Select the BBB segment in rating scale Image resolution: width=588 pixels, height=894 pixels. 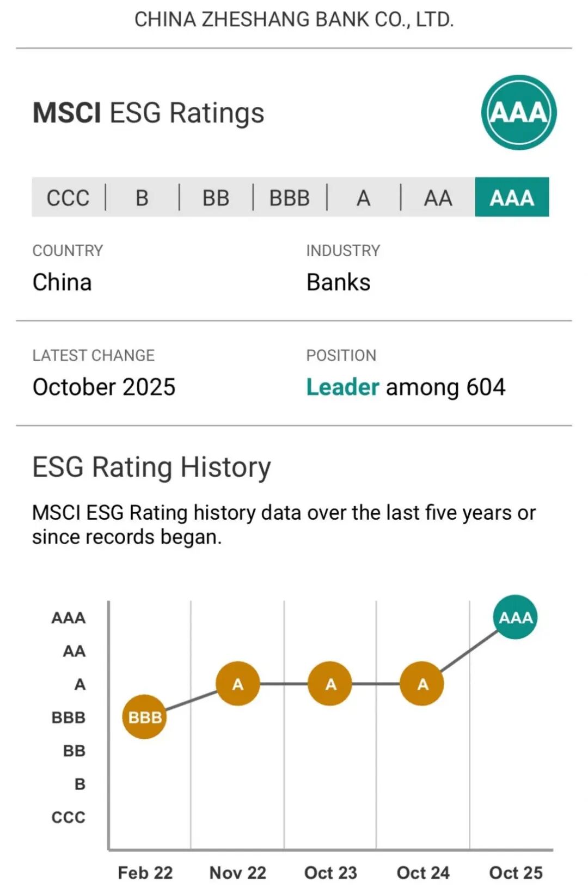(290, 197)
